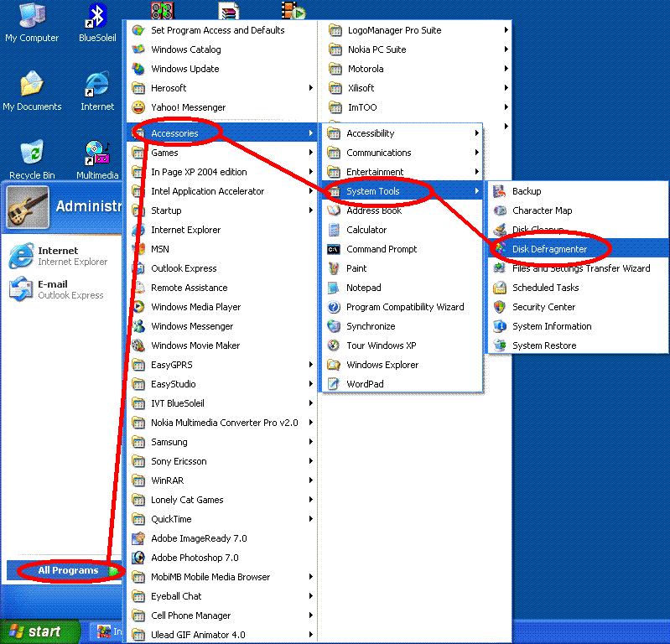Open Internet desktop shortcut icon
Viewport: 670px width, 644px height.
[97, 91]
